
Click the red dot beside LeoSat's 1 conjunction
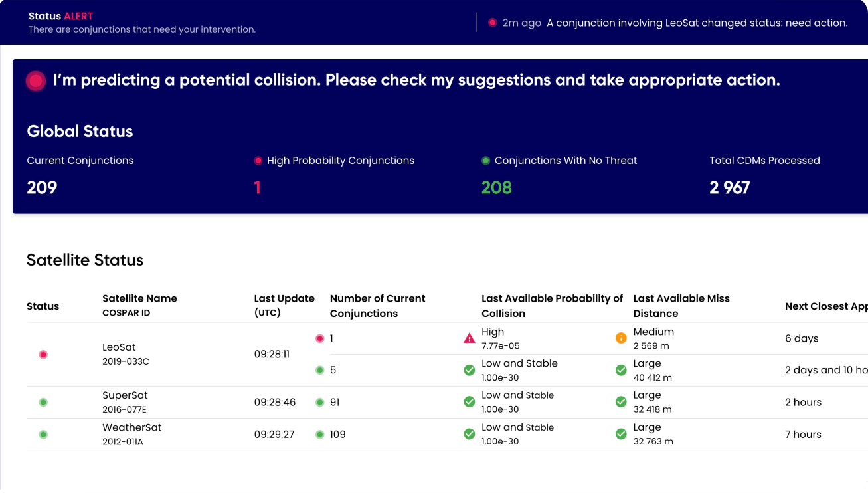[x=320, y=338]
